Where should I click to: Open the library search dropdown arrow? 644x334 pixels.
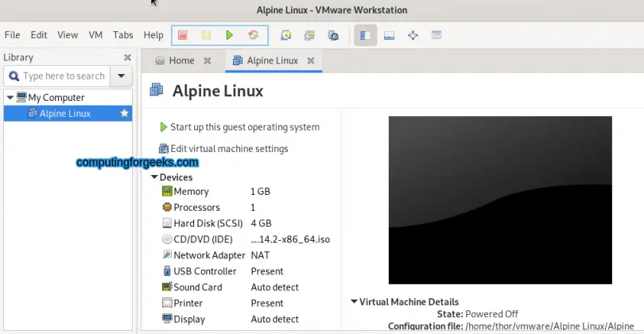point(121,76)
